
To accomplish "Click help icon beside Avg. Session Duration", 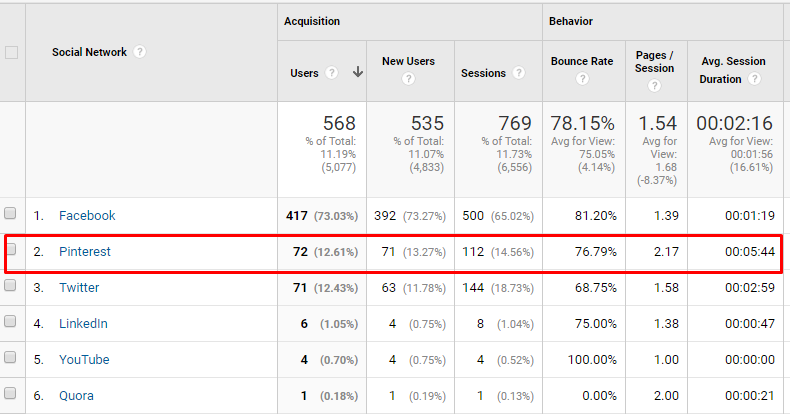I will pos(754,79).
